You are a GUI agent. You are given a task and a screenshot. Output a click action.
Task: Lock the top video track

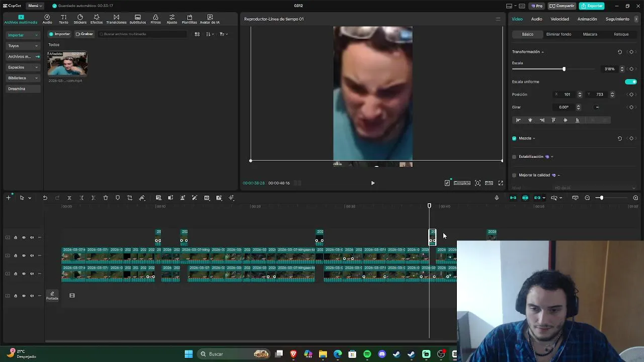(x=16, y=238)
